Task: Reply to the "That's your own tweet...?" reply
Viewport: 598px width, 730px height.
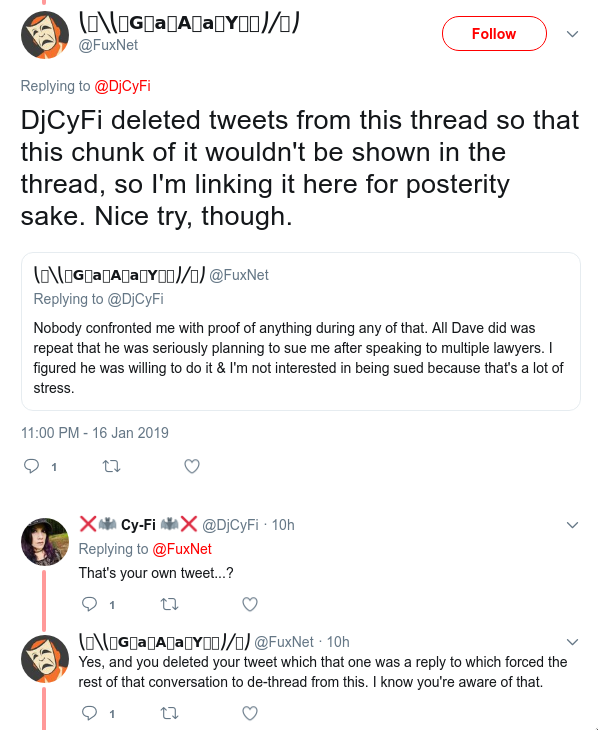Action: tap(89, 604)
